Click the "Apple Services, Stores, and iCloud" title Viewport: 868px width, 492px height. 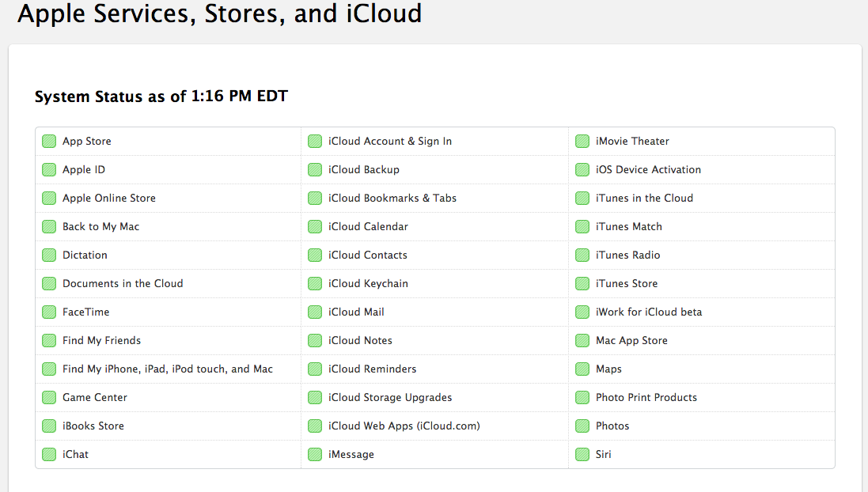click(x=219, y=13)
